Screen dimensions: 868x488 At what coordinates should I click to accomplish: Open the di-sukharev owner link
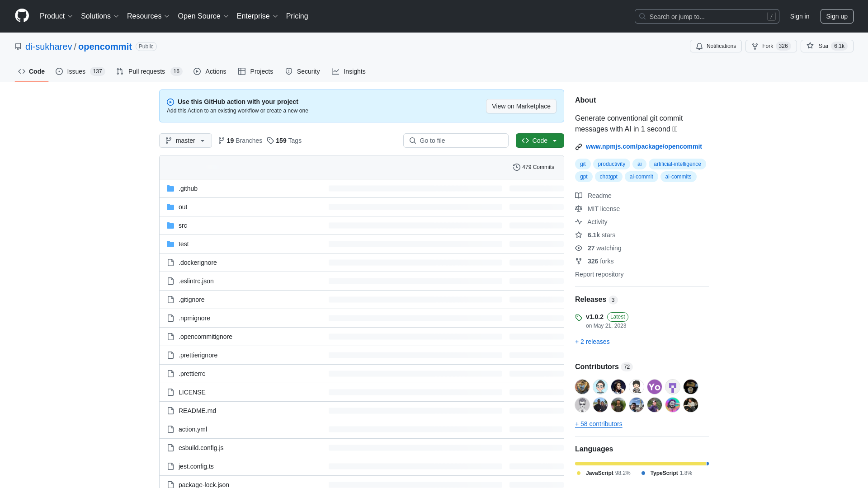48,47
